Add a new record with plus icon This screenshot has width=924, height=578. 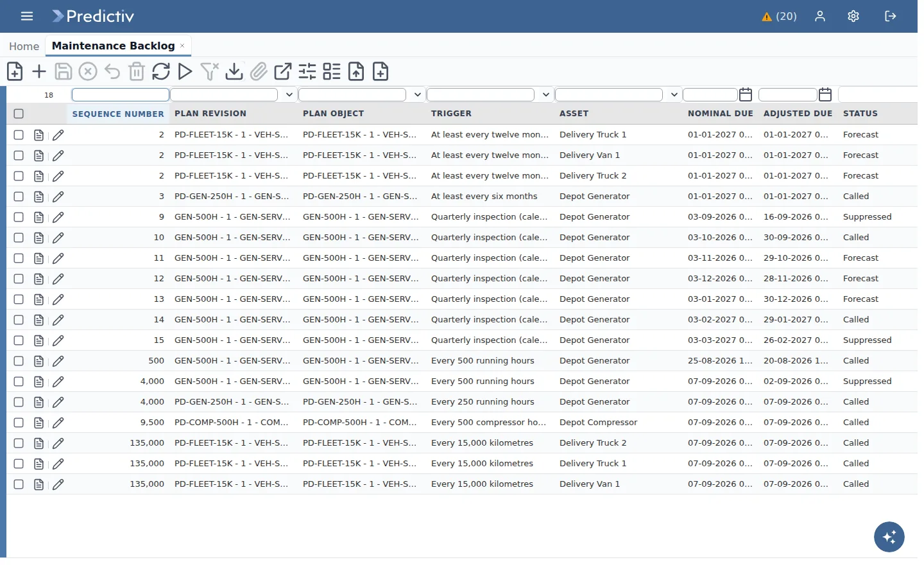[39, 71]
